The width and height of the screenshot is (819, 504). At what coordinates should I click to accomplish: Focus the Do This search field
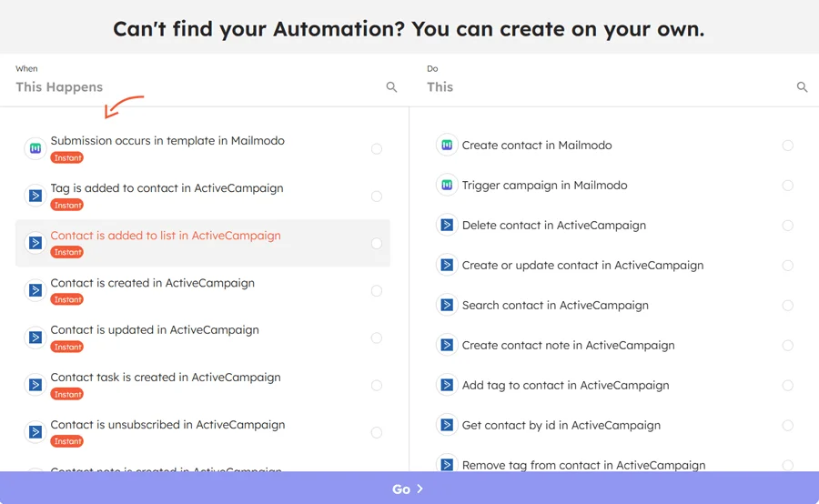609,87
